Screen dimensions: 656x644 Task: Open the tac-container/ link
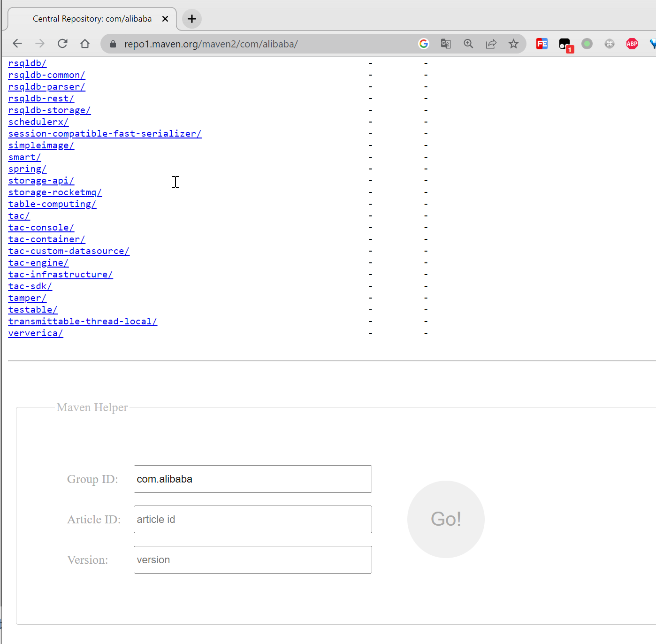coord(46,239)
